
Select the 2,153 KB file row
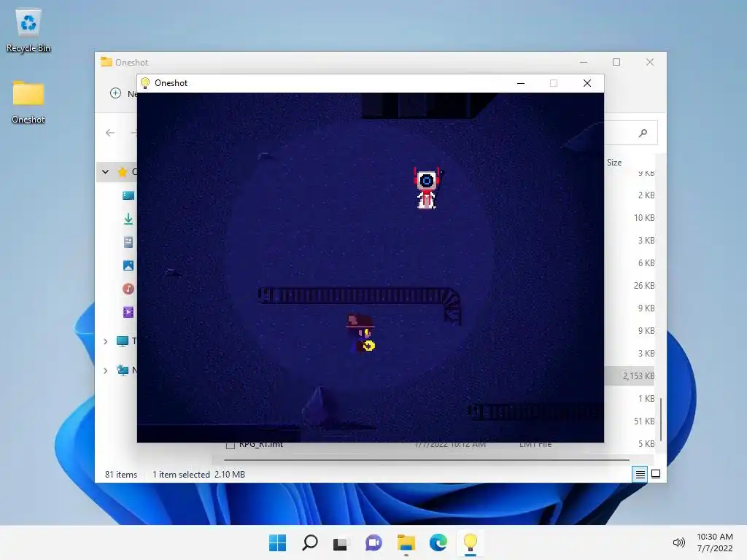630,376
